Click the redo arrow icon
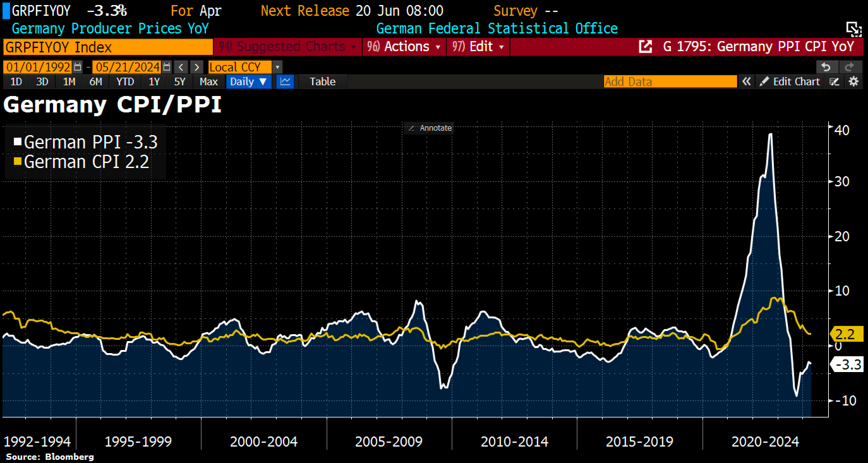Viewport: 868px width, 463px height. coord(849,67)
